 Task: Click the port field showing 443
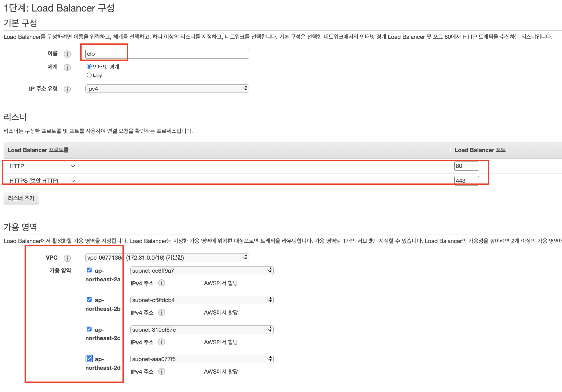[466, 180]
